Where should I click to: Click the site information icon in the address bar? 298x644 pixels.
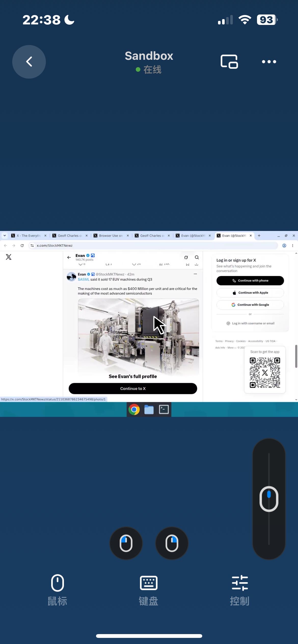[x=32, y=245]
